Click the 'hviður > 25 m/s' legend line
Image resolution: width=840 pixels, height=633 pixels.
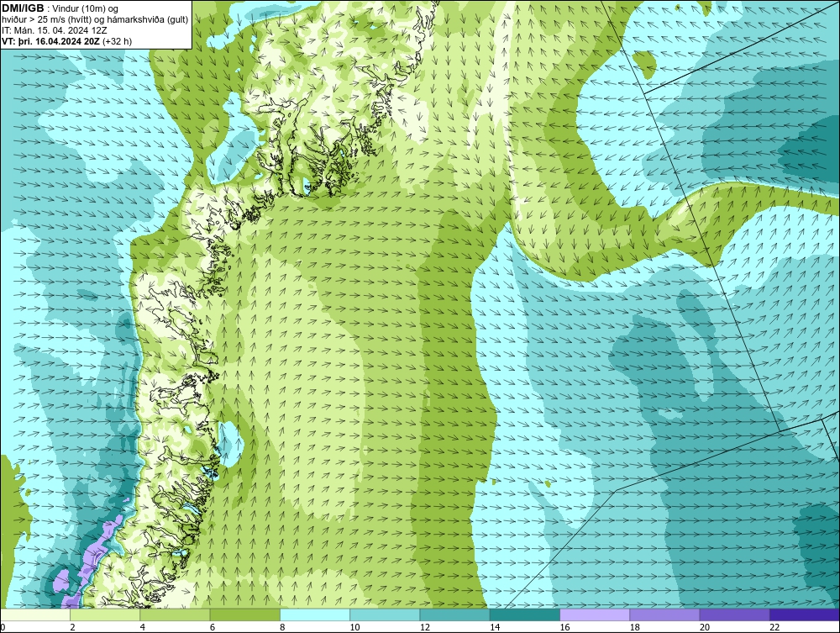pos(95,20)
